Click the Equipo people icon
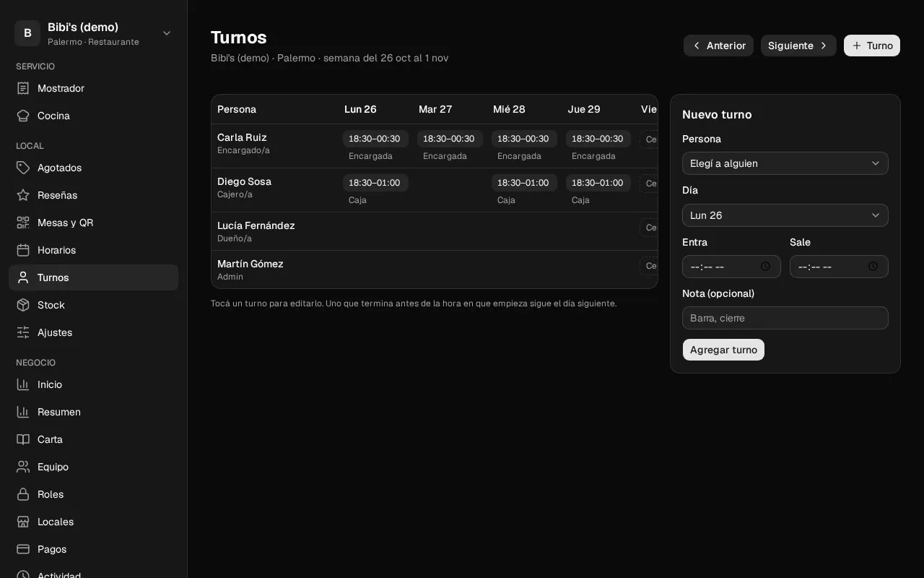Viewport: 924px width, 578px height. (23, 467)
